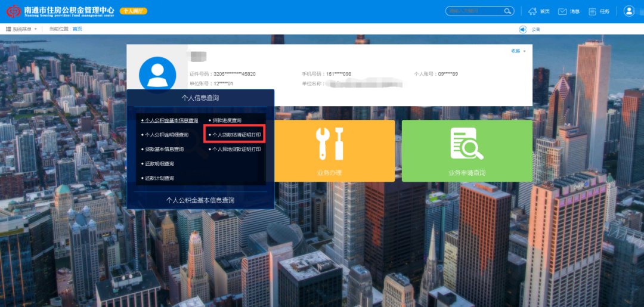
Task: Open the 任务 tasks list icon
Action: 592,11
